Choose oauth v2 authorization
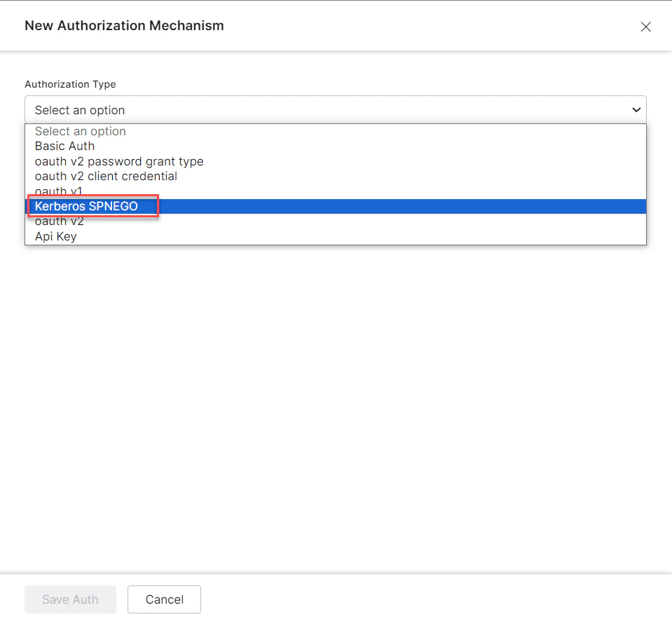The width and height of the screenshot is (672, 624). (58, 221)
